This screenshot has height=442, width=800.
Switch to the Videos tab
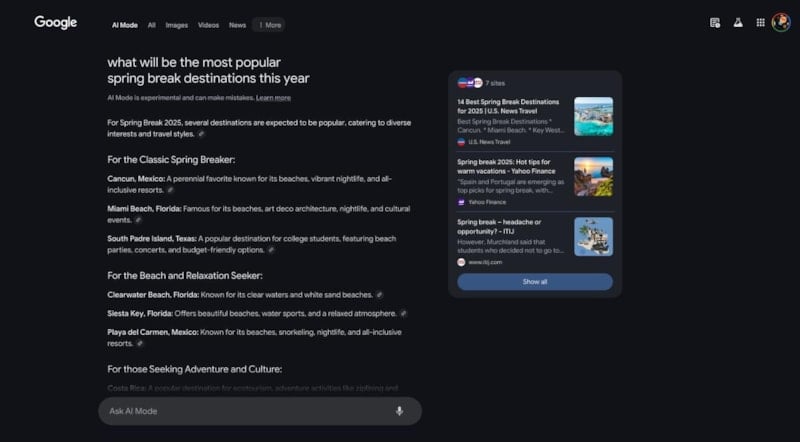[x=208, y=24]
